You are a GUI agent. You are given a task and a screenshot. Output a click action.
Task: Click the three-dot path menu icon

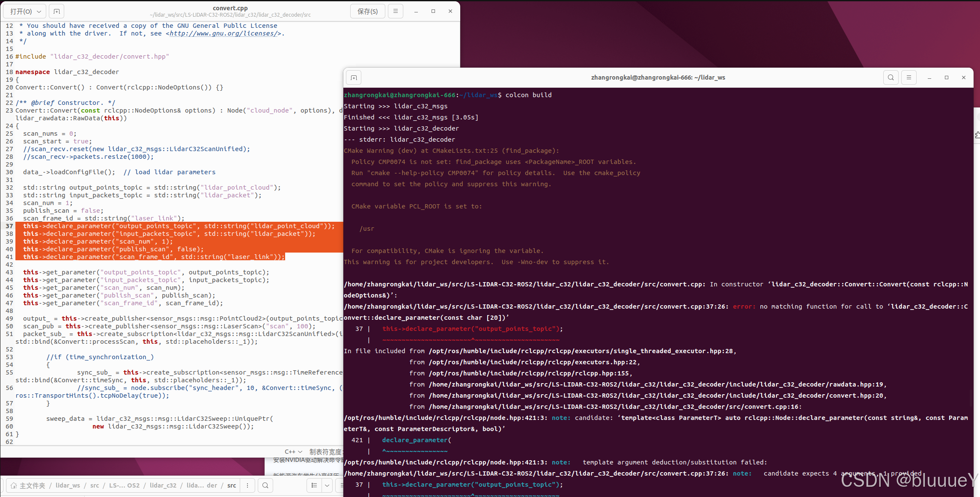(247, 485)
